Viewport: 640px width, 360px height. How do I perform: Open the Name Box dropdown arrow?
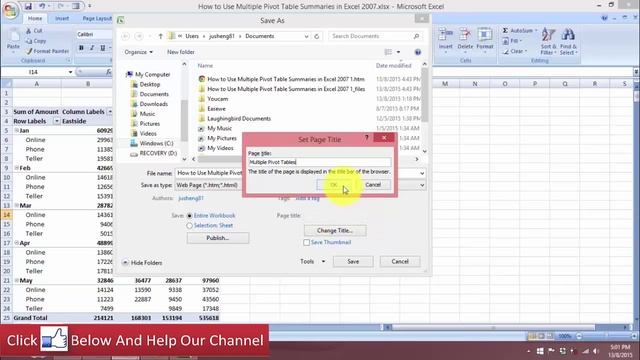[x=70, y=72]
